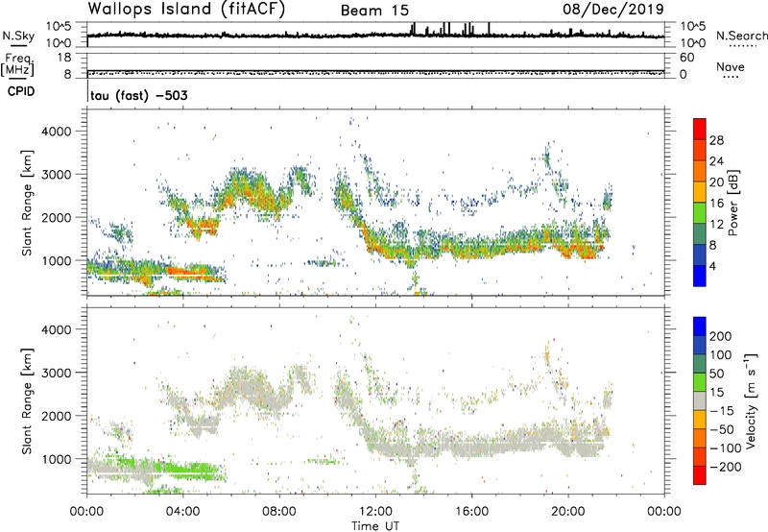Click the left '10^5' noise axis value
The width and height of the screenshot is (768, 532).
click(x=59, y=26)
